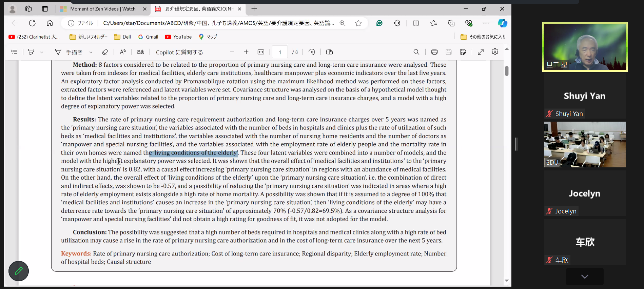The height and width of the screenshot is (289, 644).
Task: Expand the highlighter color dropdown
Action: point(41,52)
